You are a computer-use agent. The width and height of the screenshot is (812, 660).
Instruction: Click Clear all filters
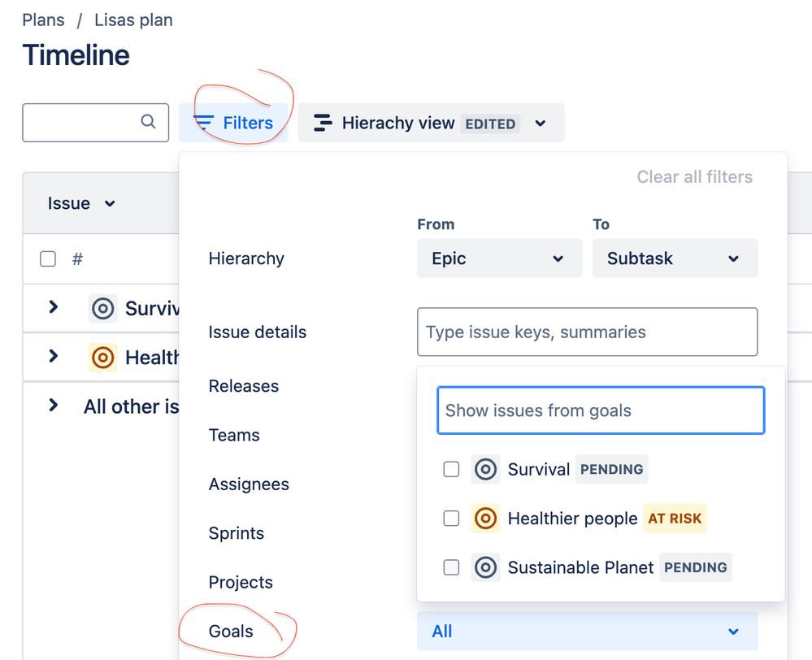pos(694,176)
